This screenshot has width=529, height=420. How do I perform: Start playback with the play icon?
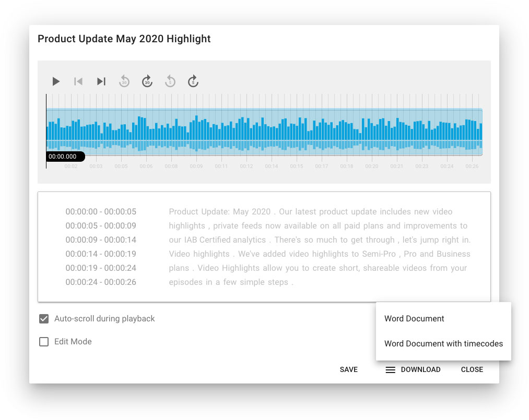pos(56,81)
